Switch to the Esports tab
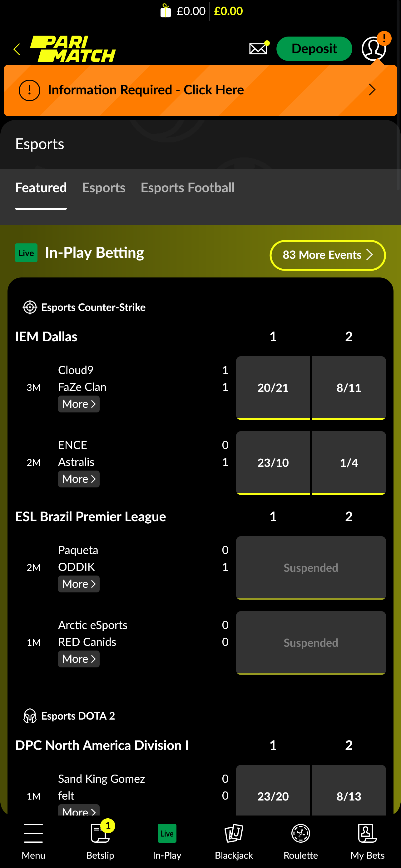Image resolution: width=401 pixels, height=868 pixels. pyautogui.click(x=104, y=188)
